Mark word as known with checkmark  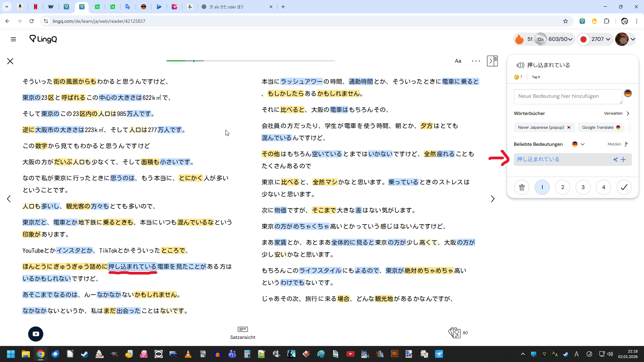tap(624, 187)
